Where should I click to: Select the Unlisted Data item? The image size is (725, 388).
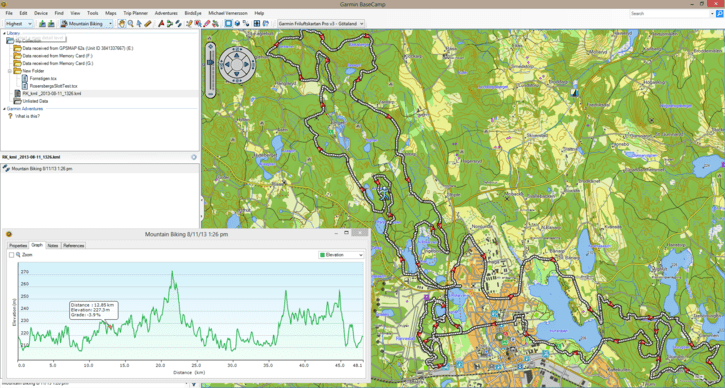coord(35,101)
